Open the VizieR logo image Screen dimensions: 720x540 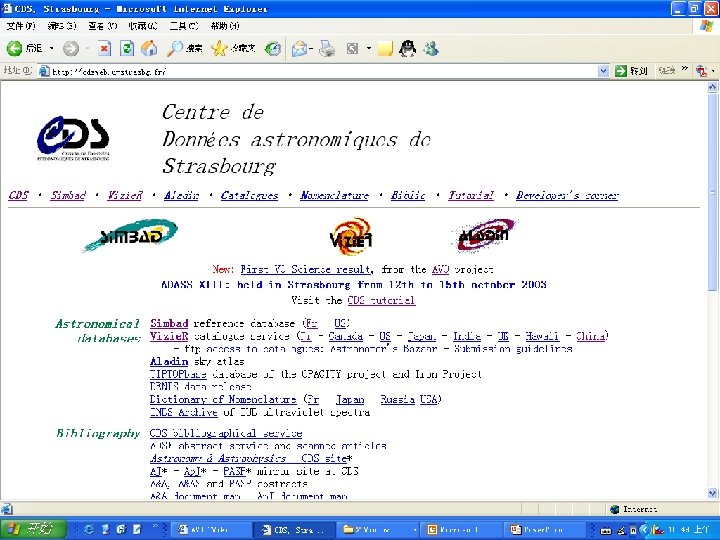click(351, 236)
